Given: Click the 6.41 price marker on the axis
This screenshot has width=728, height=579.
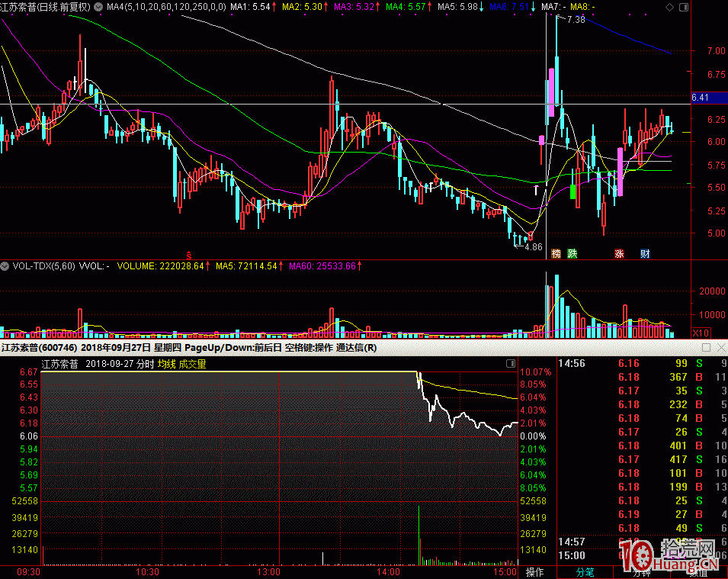Looking at the screenshot, I should click(x=701, y=98).
